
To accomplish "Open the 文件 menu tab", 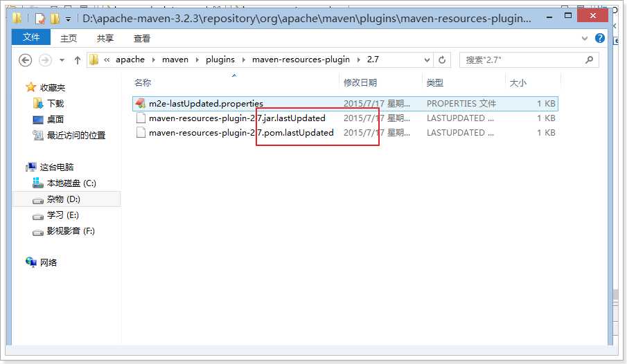I will click(x=31, y=37).
